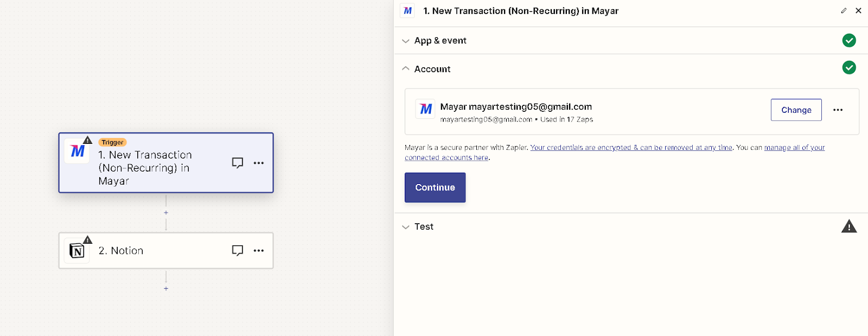Click the warning triangle on Notion step
This screenshot has width=868, height=336.
[88, 240]
